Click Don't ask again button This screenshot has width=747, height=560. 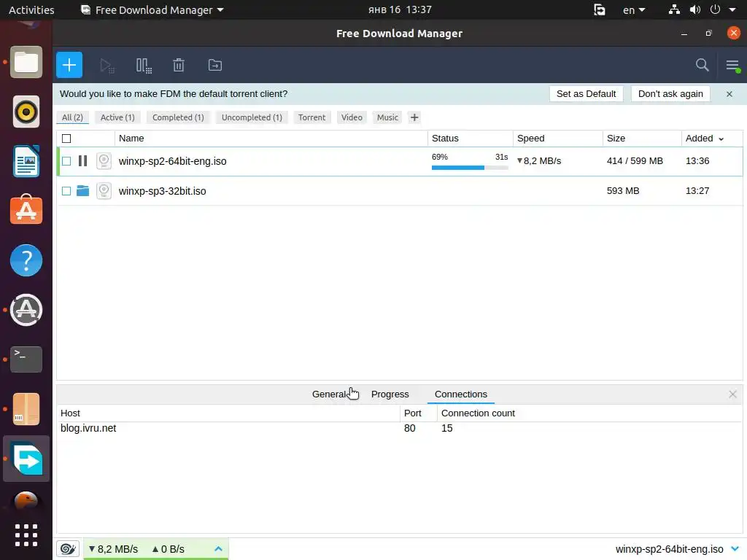click(670, 94)
